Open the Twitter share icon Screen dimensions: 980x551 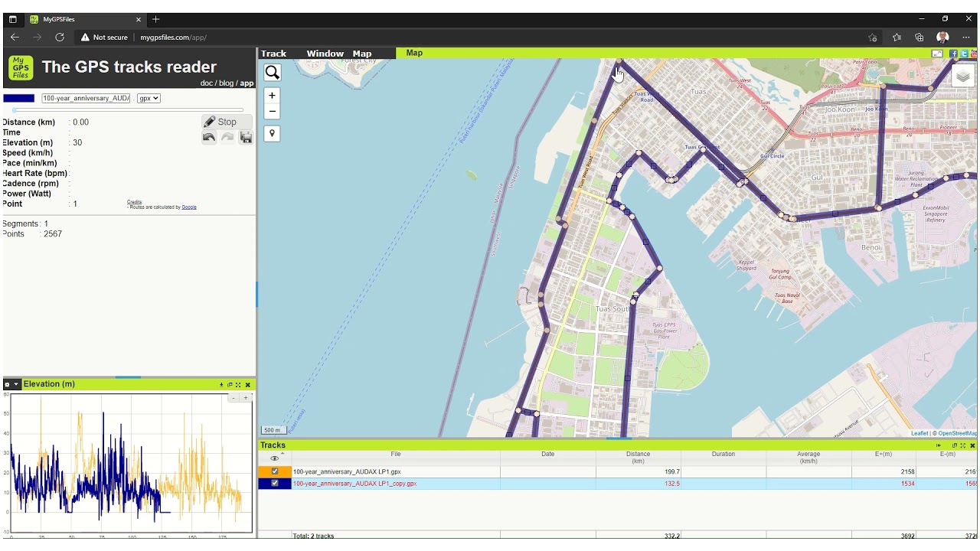click(x=964, y=54)
